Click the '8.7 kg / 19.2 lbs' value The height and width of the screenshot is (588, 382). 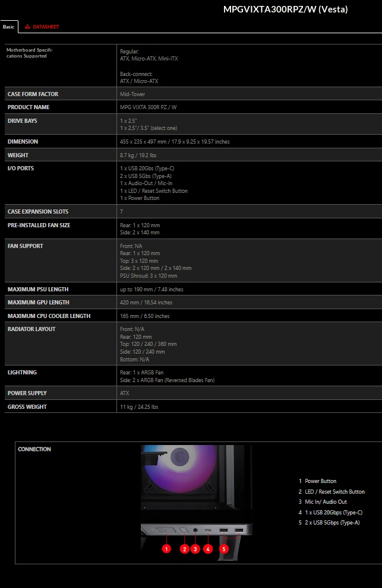138,155
